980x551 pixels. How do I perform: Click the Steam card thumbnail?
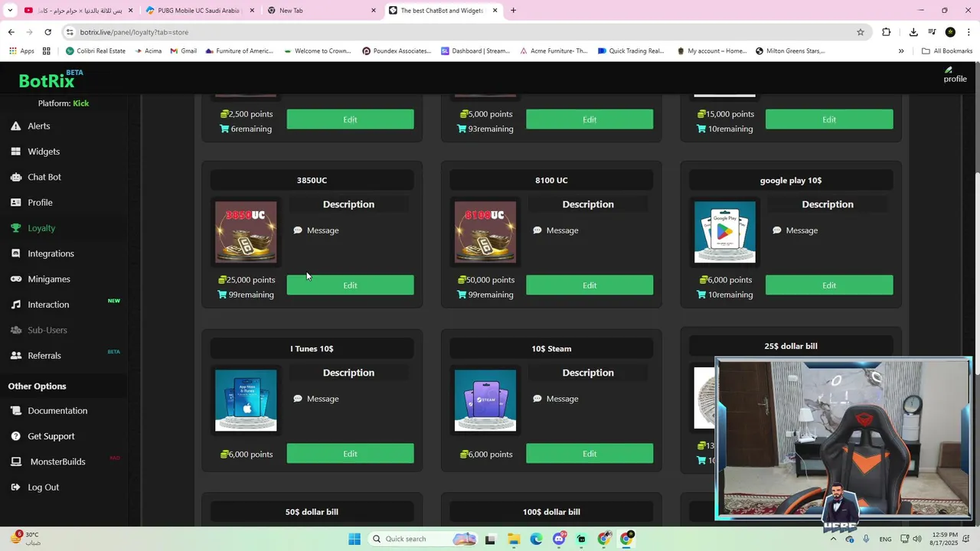485,400
